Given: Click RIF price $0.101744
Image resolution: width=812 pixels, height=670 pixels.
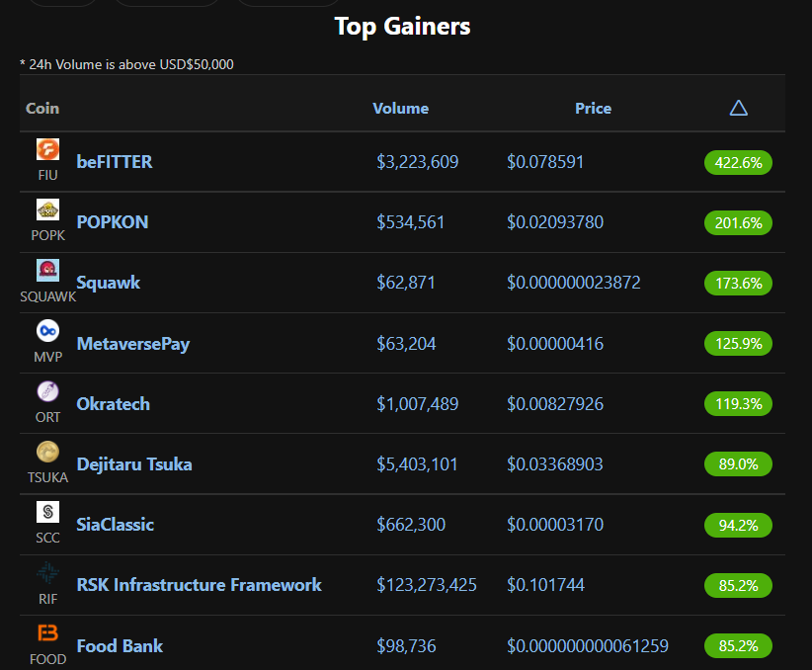Looking at the screenshot, I should coord(546,585).
